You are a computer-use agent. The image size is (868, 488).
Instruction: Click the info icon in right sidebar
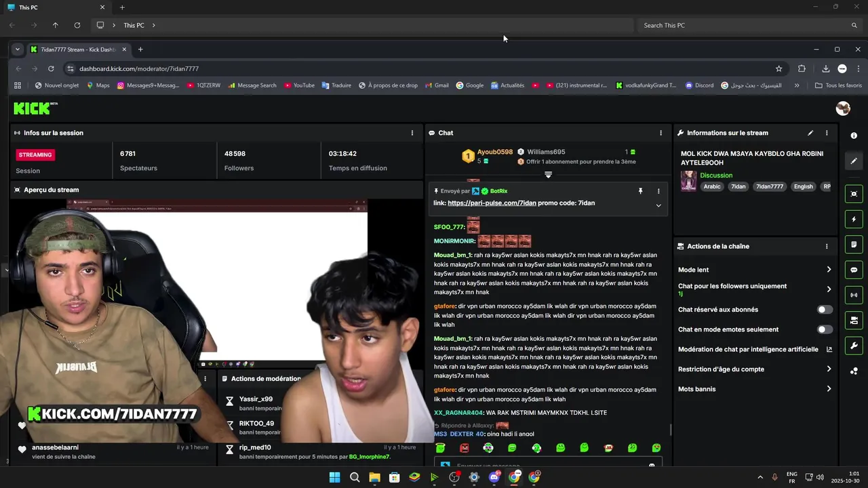[854, 136]
